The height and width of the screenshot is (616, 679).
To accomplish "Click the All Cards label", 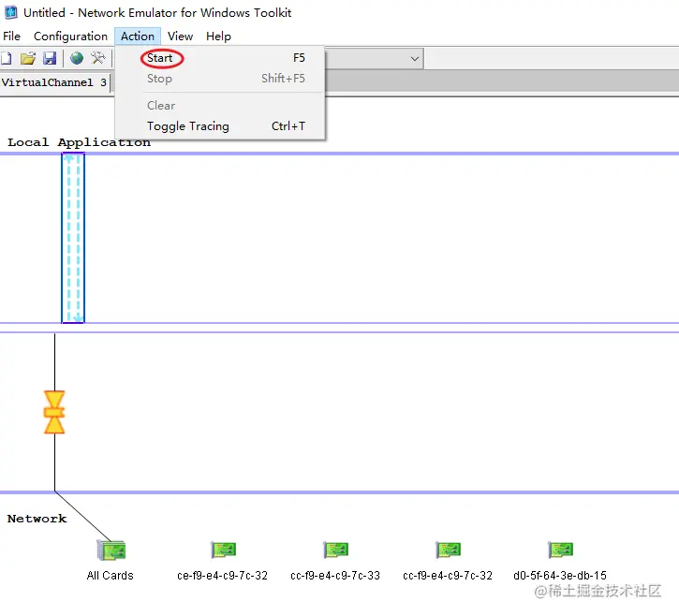I will [110, 576].
